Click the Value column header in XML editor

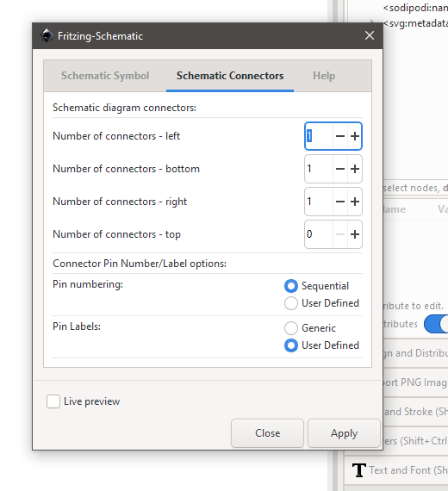click(x=441, y=209)
